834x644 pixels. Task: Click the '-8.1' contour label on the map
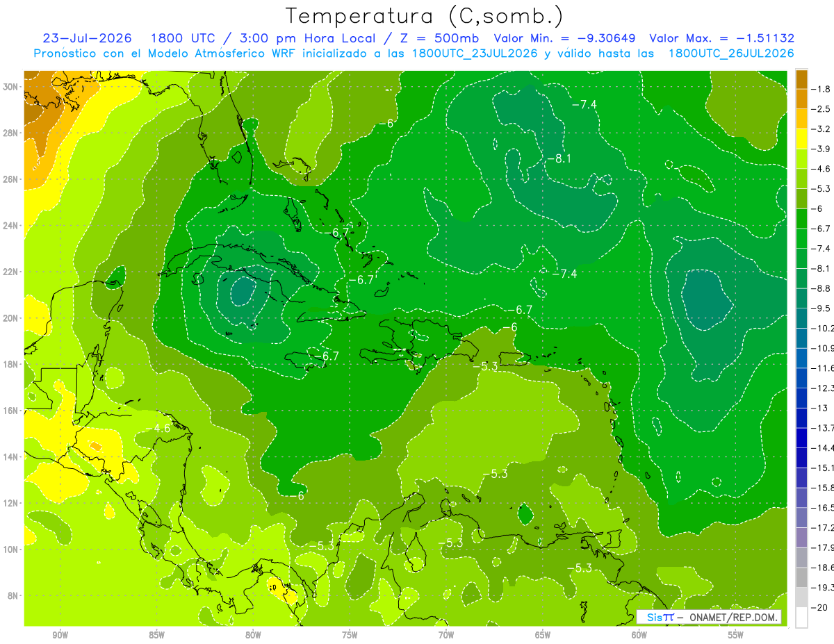558,158
